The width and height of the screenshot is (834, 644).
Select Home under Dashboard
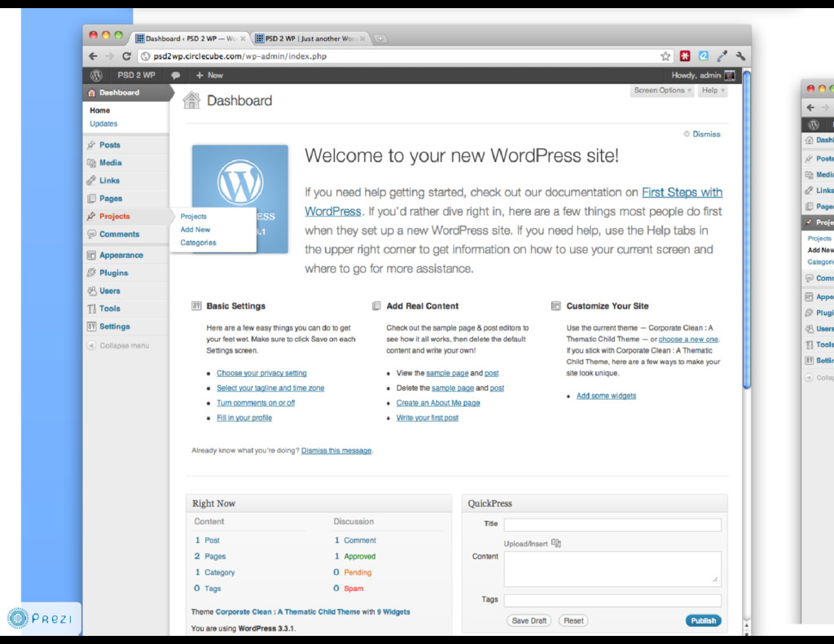pos(100,111)
